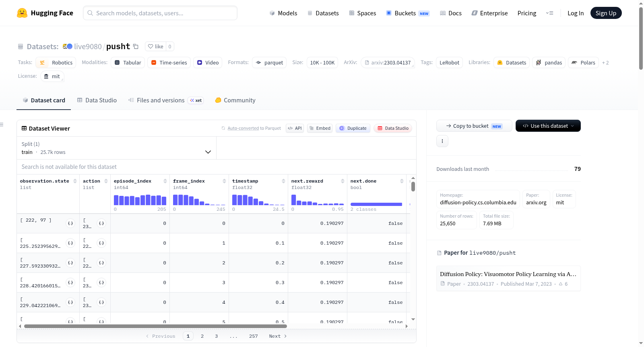Screen dimensions: 644x347
Task: Sort the episode_index column
Action: [165, 181]
